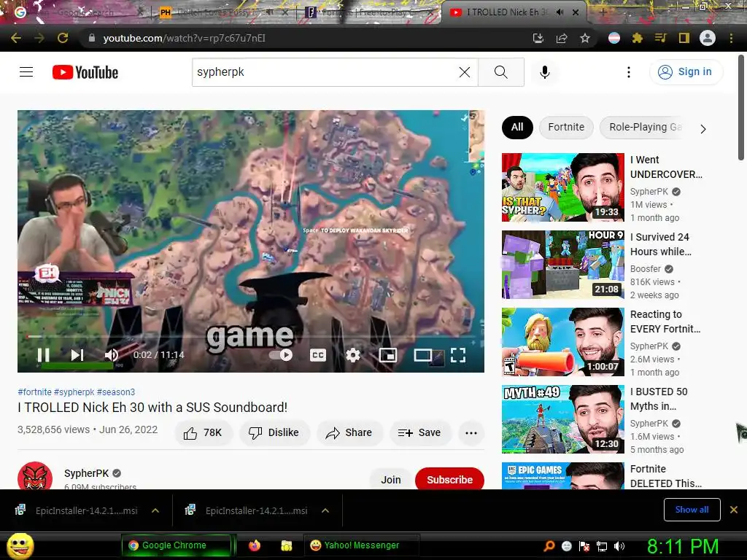Screen dimensions: 747x560
Task: Open Chrome three-dot menu
Action: pos(731,38)
